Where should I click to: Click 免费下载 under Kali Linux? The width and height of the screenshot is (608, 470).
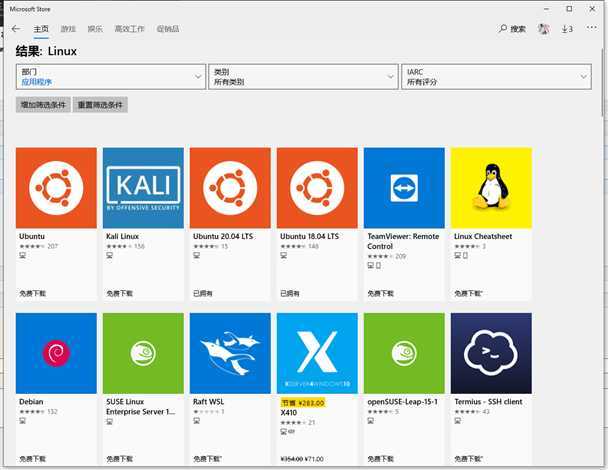tap(119, 294)
